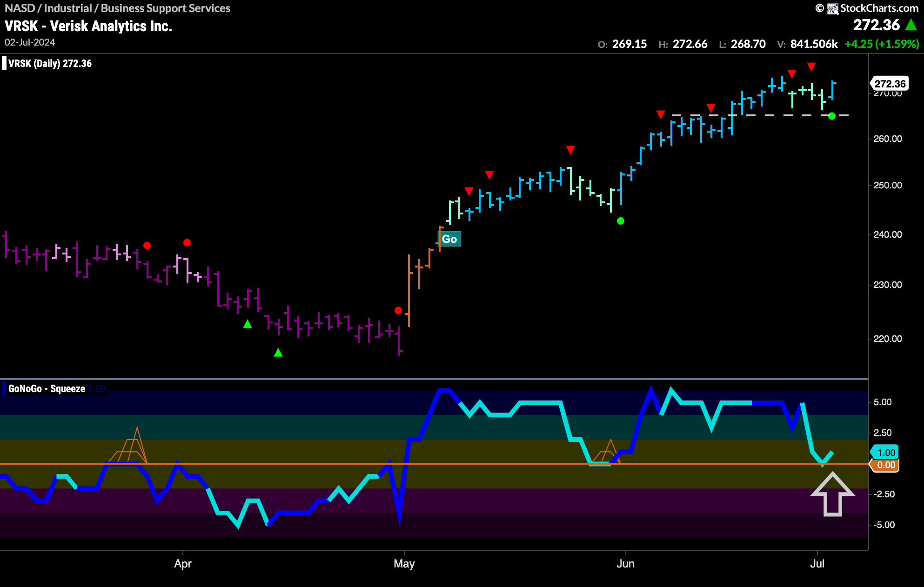Click the '240.00' price axis label

(888, 234)
